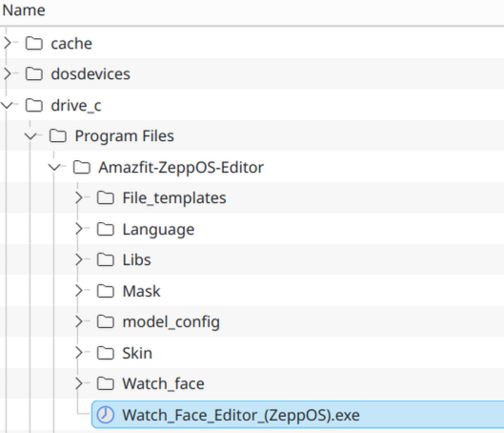Click the Mask folder icon
Image resolution: width=504 pixels, height=433 pixels.
point(106,291)
